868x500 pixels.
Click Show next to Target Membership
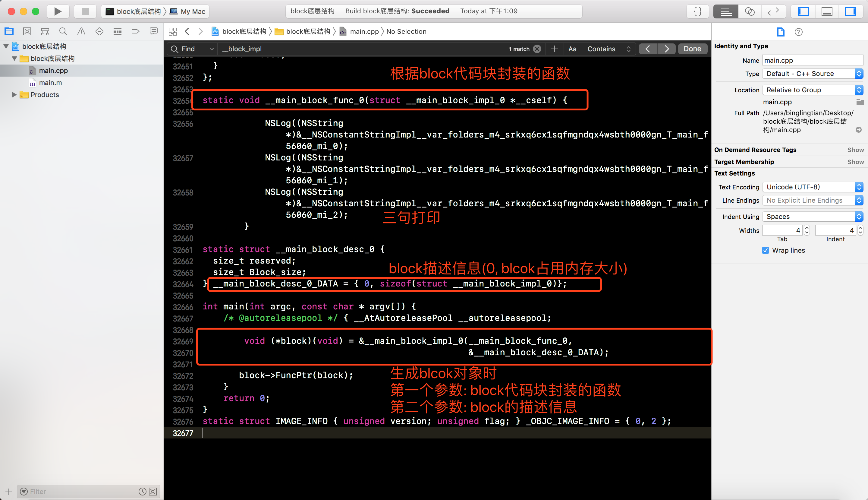click(855, 162)
